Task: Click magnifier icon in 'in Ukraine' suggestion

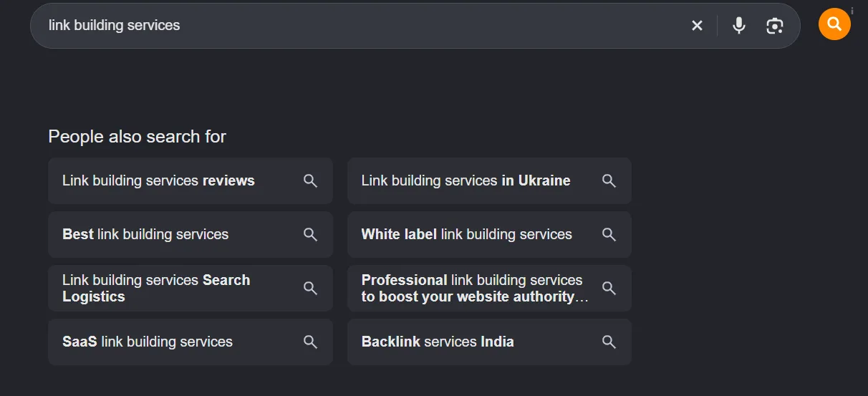Action: pos(609,180)
